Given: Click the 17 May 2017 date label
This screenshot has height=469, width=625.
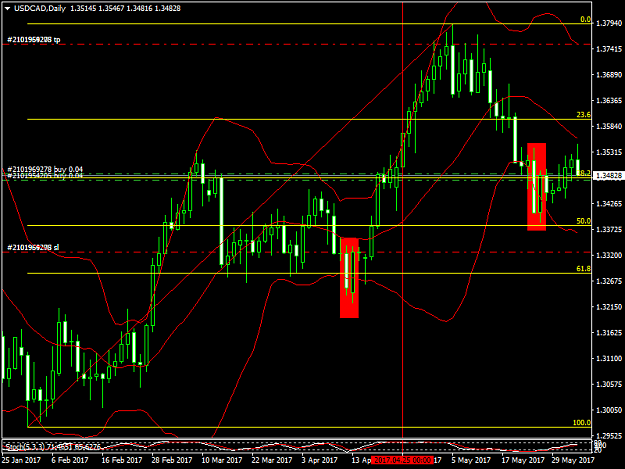Looking at the screenshot, I should click(x=523, y=460).
